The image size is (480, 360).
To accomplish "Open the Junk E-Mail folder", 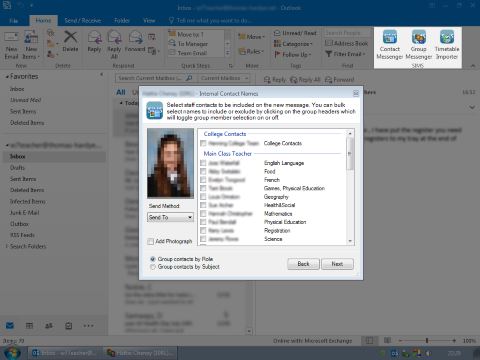I will [24, 213].
